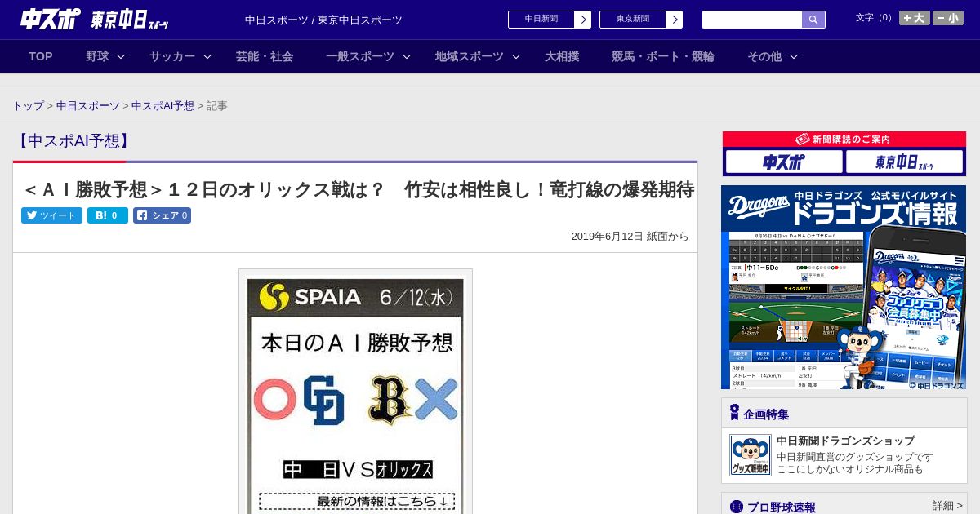The image size is (980, 514).
Task: Go to トップ breadcrumb link
Action: click(x=29, y=106)
